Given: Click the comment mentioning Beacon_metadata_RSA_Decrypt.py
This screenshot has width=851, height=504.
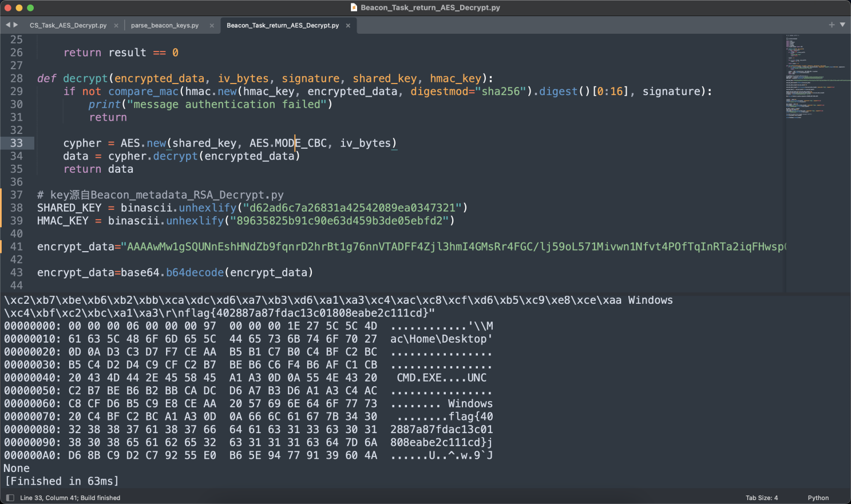Looking at the screenshot, I should pos(160,195).
